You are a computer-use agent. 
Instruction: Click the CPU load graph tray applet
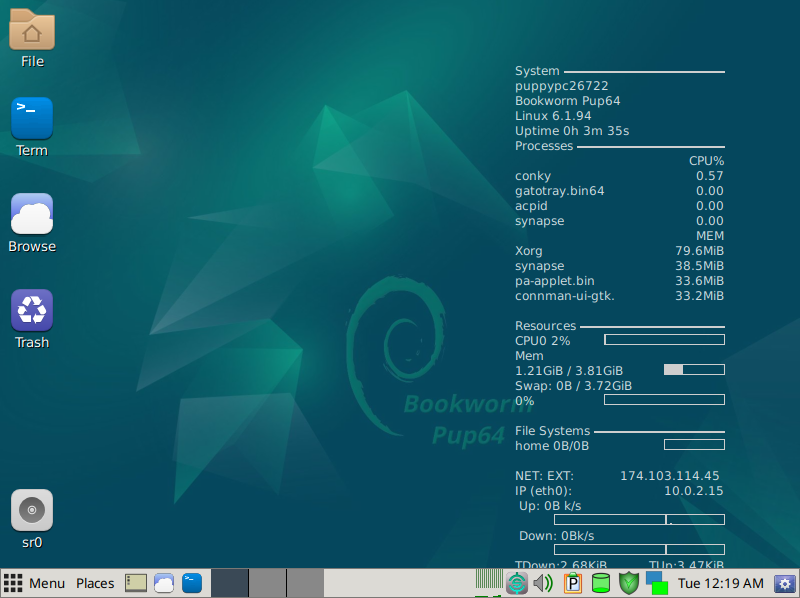[x=489, y=583]
